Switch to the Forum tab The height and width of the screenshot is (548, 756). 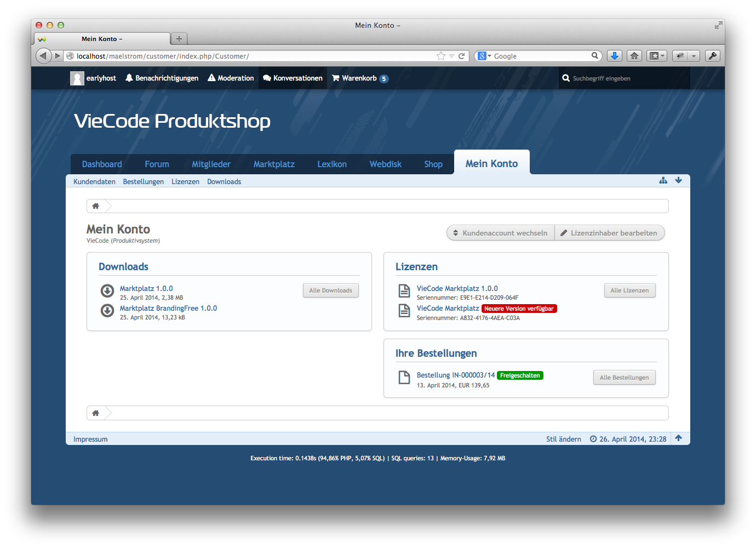click(x=157, y=164)
